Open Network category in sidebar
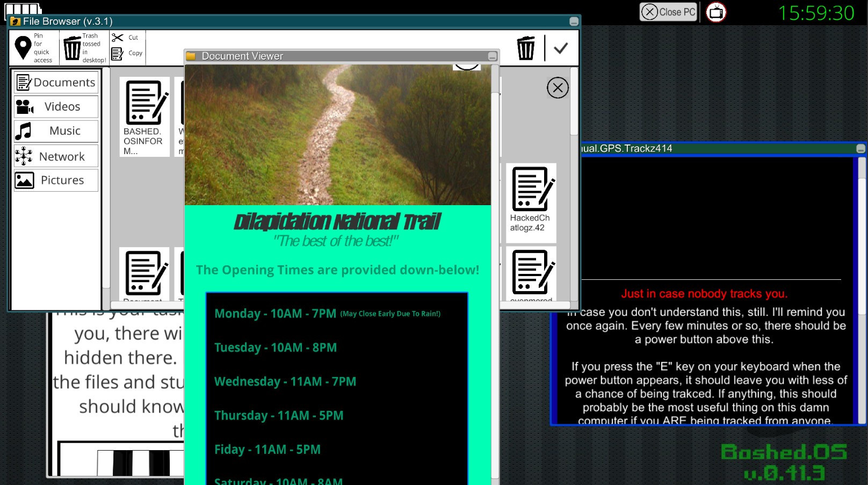The width and height of the screenshot is (868, 485). 56,156
